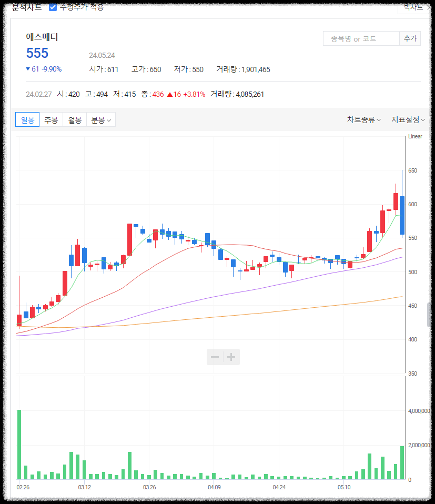Click the last blue candlestick near 600
This screenshot has height=504, width=435.
point(402,215)
